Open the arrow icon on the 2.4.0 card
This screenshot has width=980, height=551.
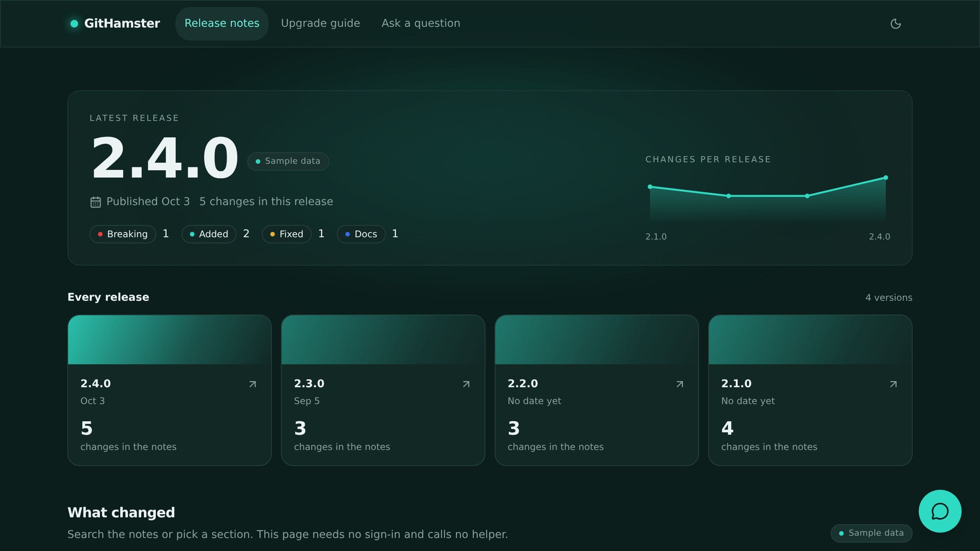coord(253,384)
